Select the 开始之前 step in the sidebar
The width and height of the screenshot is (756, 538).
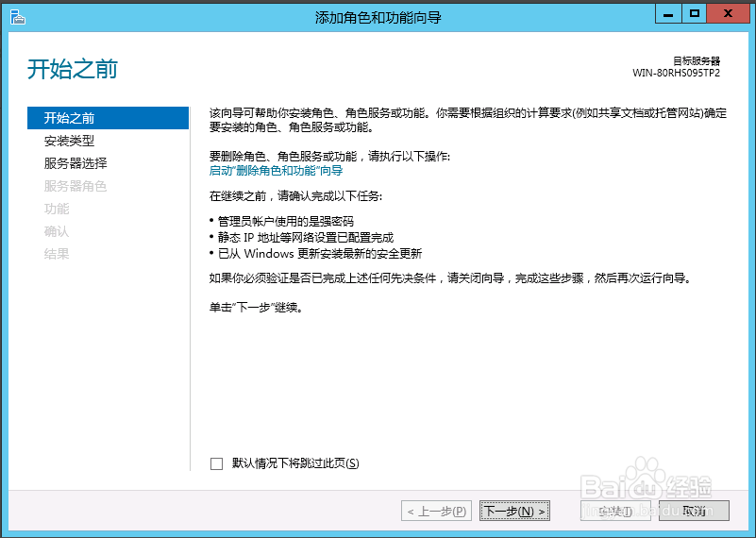click(69, 118)
